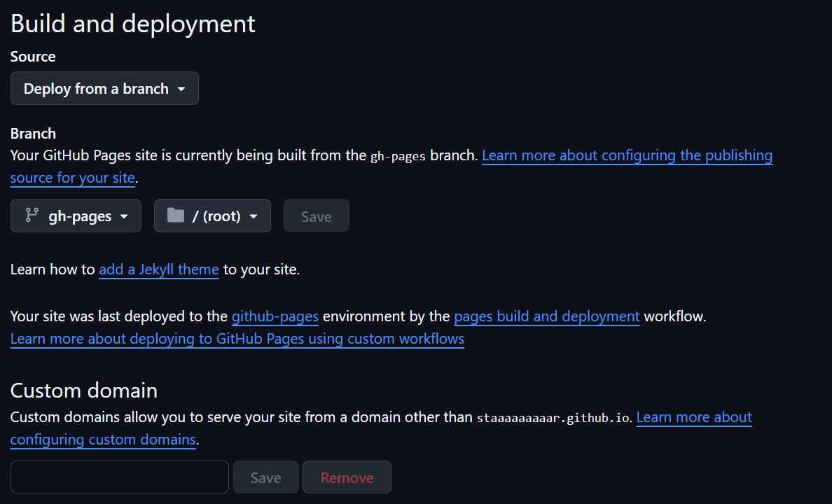Expand the gh-pages branch selector
The height and width of the screenshot is (504, 832).
76,216
